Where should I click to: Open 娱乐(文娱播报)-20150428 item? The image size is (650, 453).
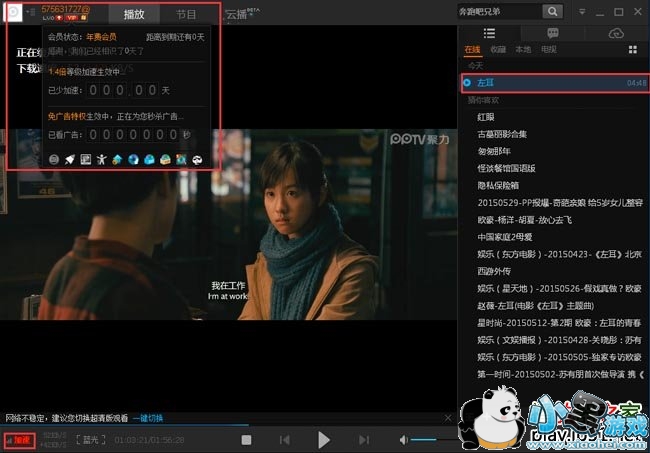(x=559, y=340)
